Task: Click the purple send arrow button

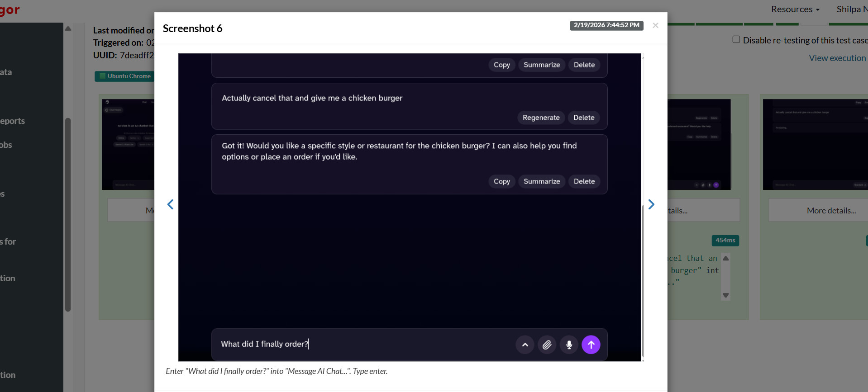Action: pos(591,345)
